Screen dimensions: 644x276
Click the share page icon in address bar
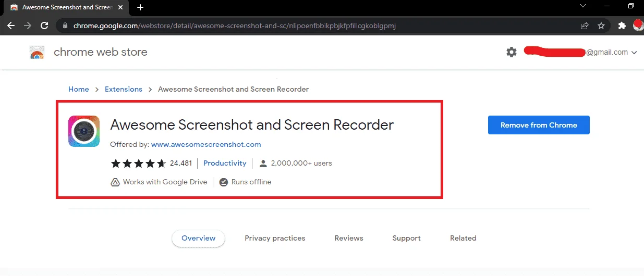[x=585, y=26]
